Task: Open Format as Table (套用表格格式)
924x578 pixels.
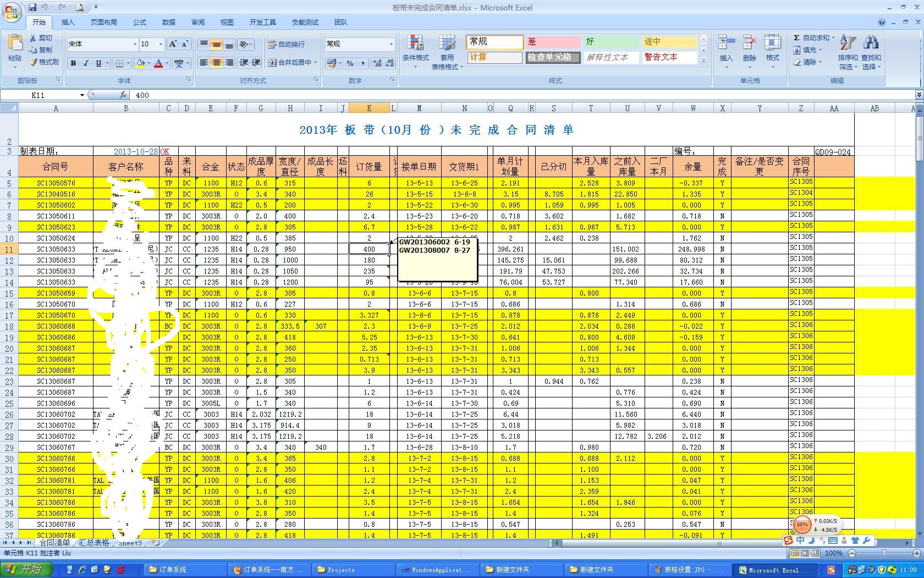Action: coord(447,52)
